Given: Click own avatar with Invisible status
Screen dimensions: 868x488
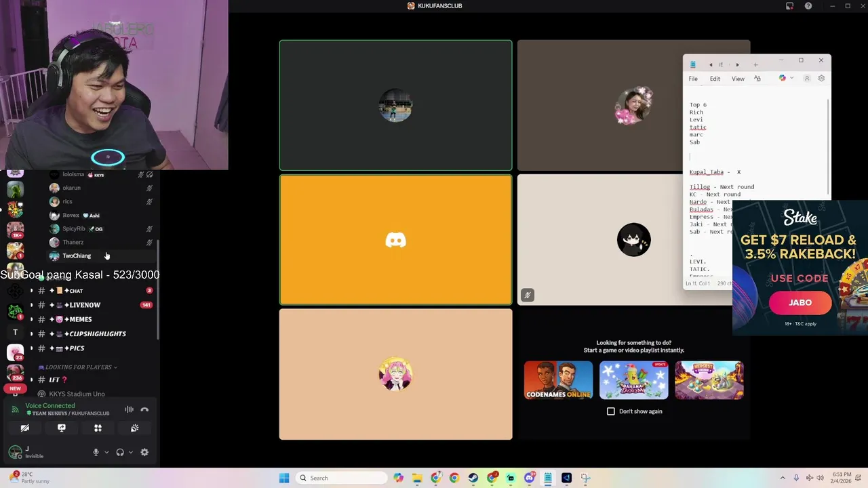Looking at the screenshot, I should 15,452.
